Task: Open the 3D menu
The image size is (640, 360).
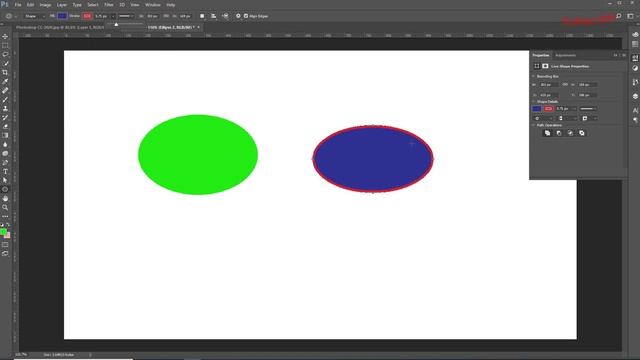Action: click(122, 5)
